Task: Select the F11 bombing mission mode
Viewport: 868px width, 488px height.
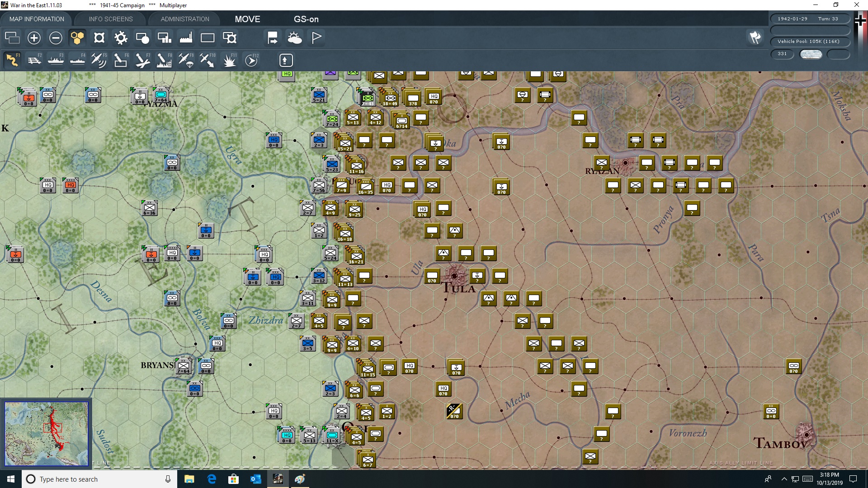Action: coord(229,60)
